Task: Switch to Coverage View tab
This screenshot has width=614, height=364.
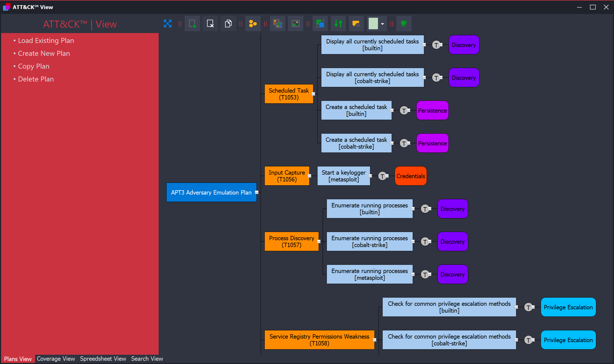Action: coord(56,358)
